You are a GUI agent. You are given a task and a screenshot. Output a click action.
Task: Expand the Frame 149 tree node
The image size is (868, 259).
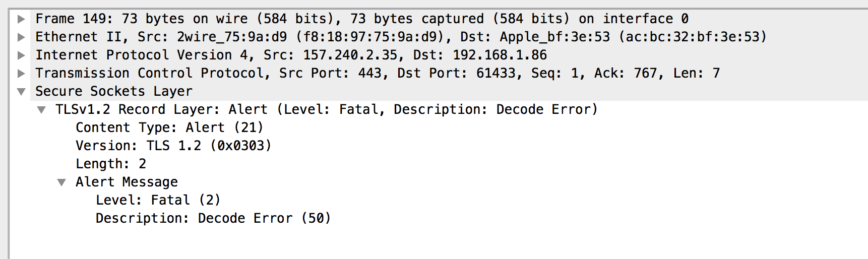pos(21,19)
